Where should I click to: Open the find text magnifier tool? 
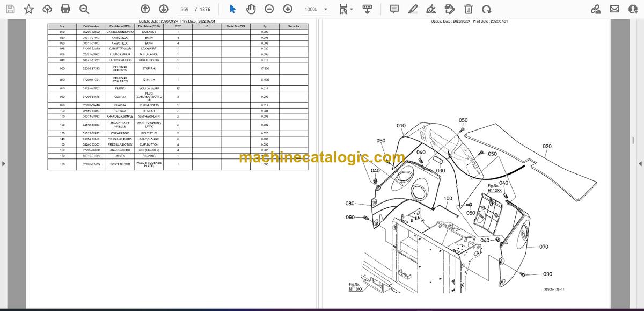(84, 9)
